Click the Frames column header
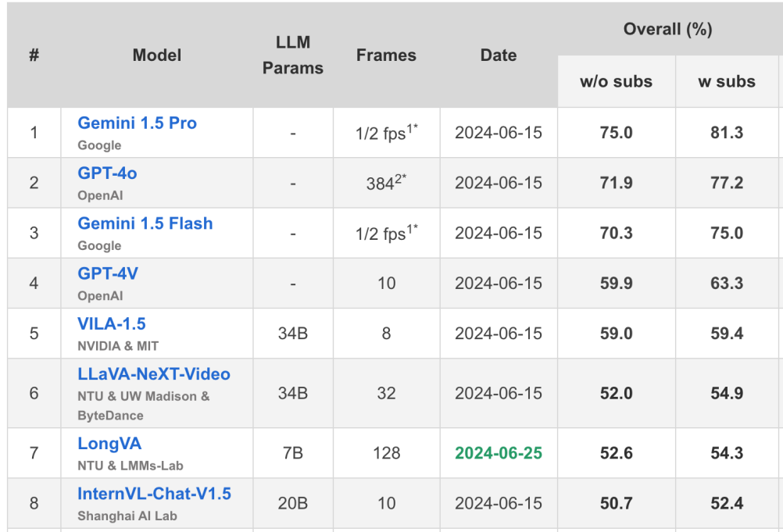Screen dimensions: 783x532 click(x=386, y=55)
